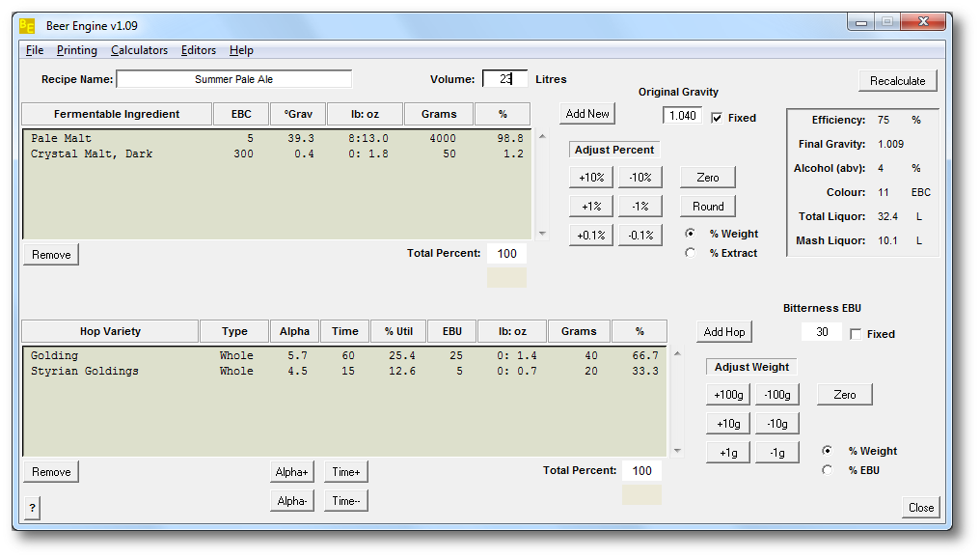Decrease percent with -10% button
The height and width of the screenshot is (558, 980).
point(640,178)
